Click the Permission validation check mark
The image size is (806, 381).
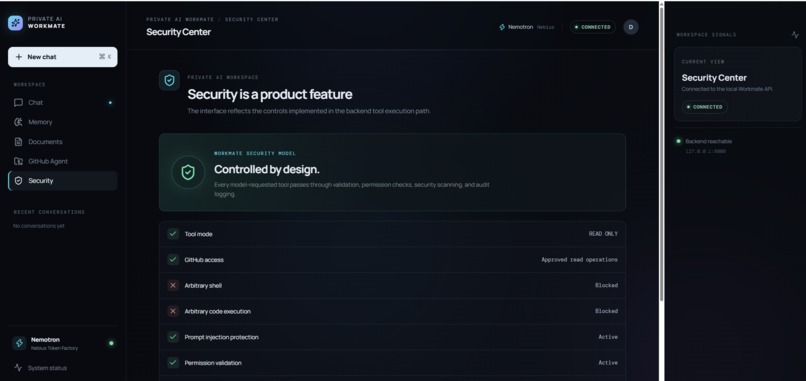pos(173,362)
